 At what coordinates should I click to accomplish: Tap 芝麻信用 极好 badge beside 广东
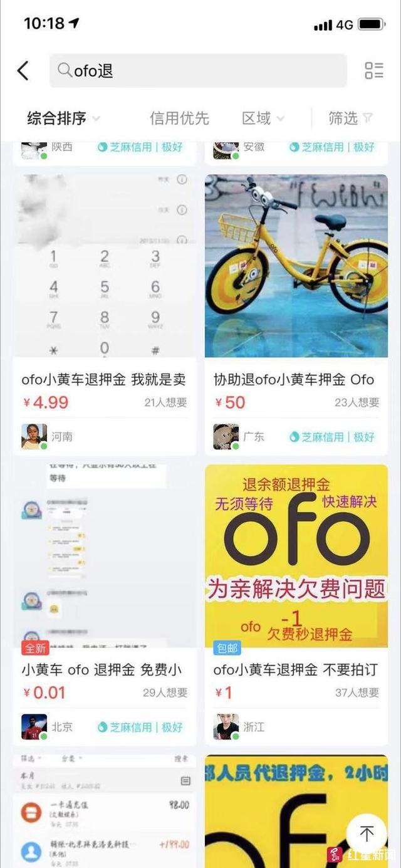tap(332, 437)
